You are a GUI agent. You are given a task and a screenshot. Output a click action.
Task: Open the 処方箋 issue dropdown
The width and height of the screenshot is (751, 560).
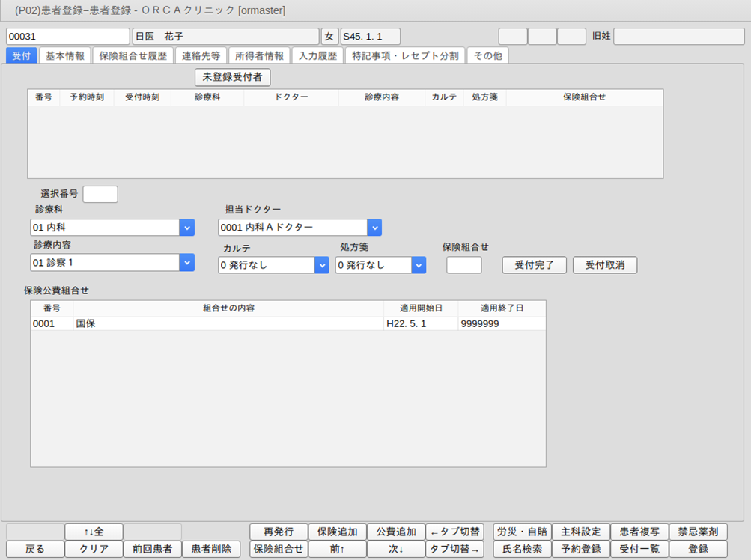[x=419, y=265]
